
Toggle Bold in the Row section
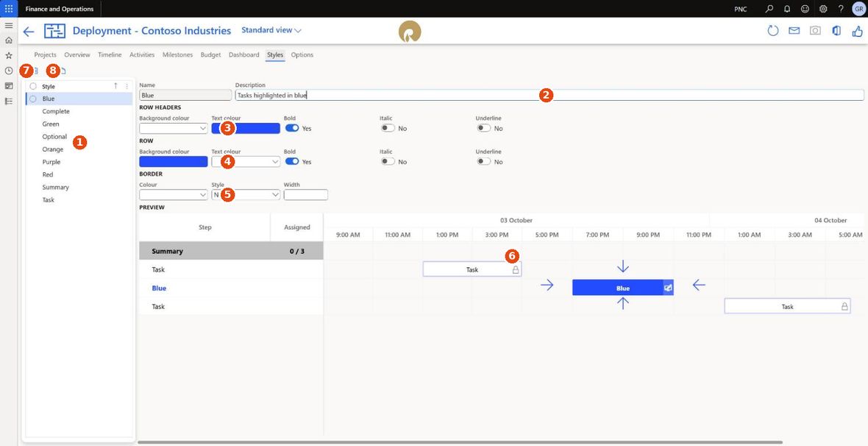pos(292,161)
